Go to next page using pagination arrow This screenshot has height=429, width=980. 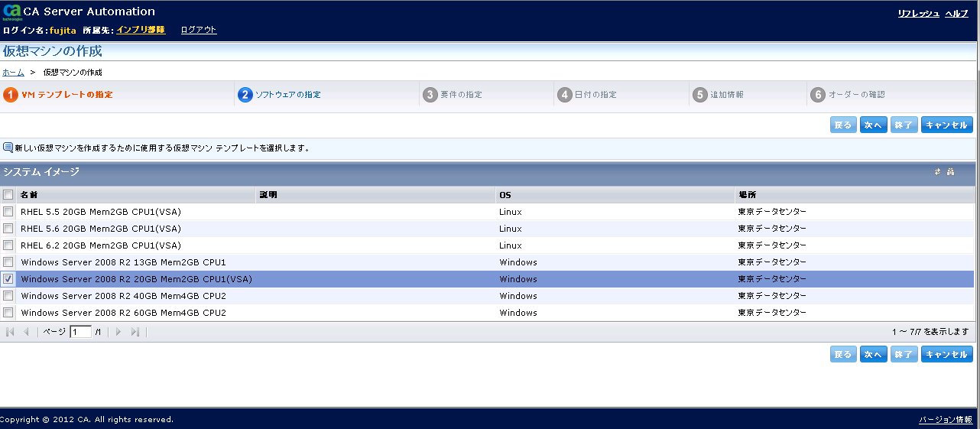click(118, 332)
